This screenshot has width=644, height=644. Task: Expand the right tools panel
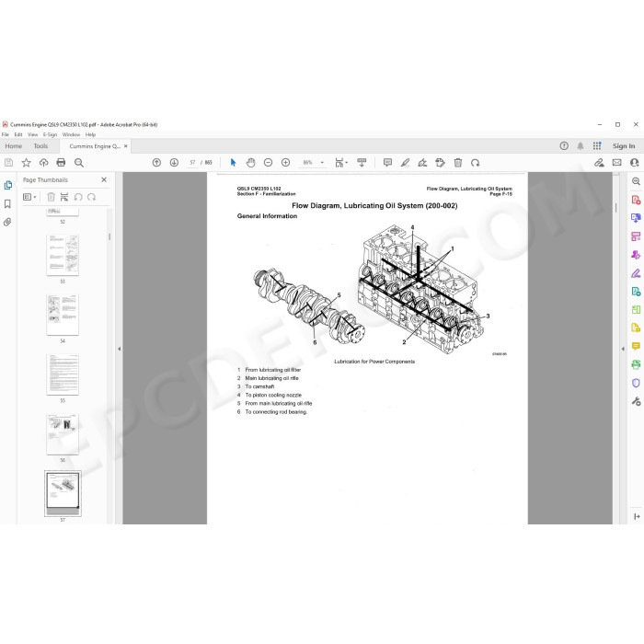637,517
